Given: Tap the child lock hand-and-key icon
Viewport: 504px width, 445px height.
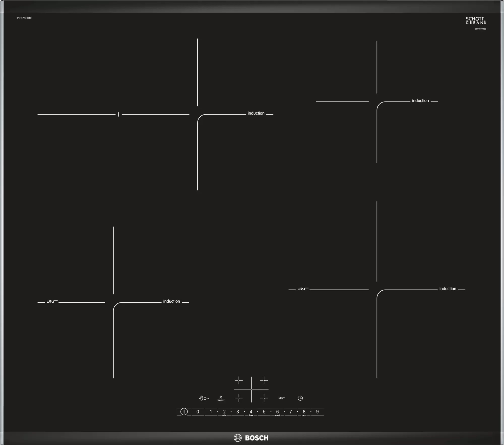Looking at the screenshot, I should [204, 398].
